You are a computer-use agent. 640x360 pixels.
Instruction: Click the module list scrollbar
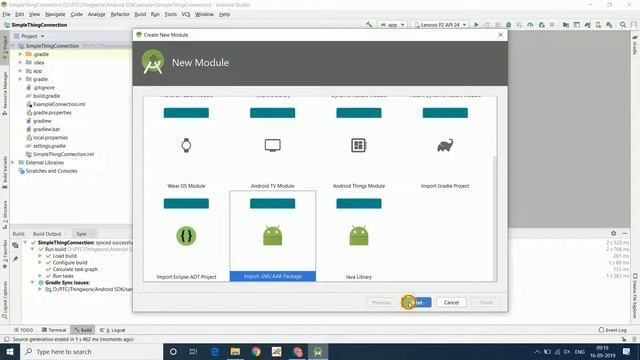(x=495, y=218)
